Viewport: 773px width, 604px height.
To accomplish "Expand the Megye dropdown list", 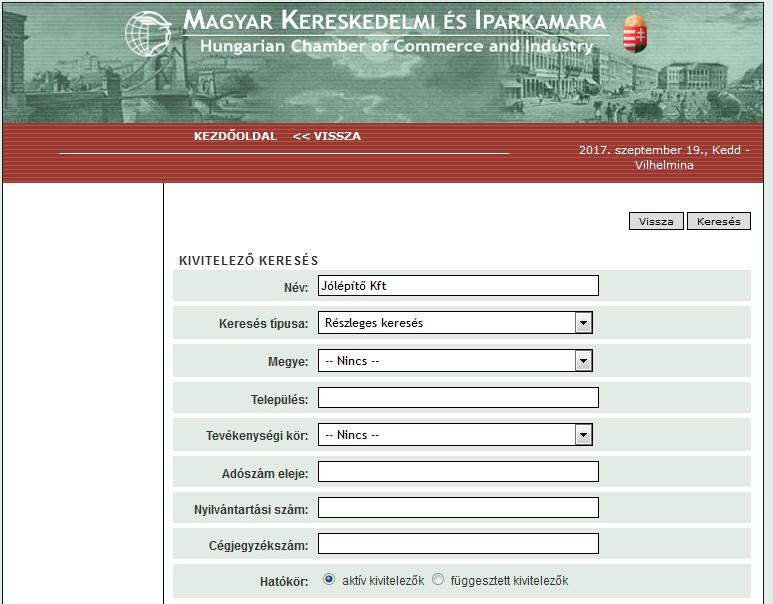I will (x=455, y=360).
